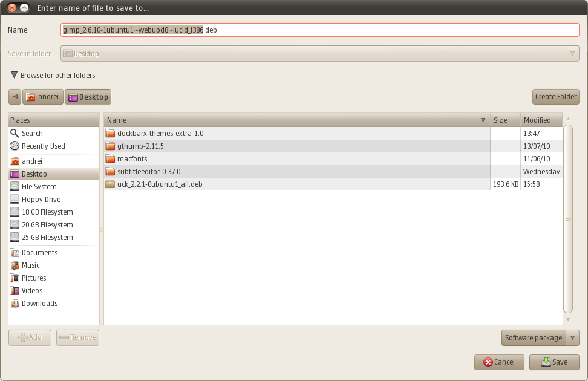
Task: Sort files by Size column header
Action: pyautogui.click(x=505, y=120)
